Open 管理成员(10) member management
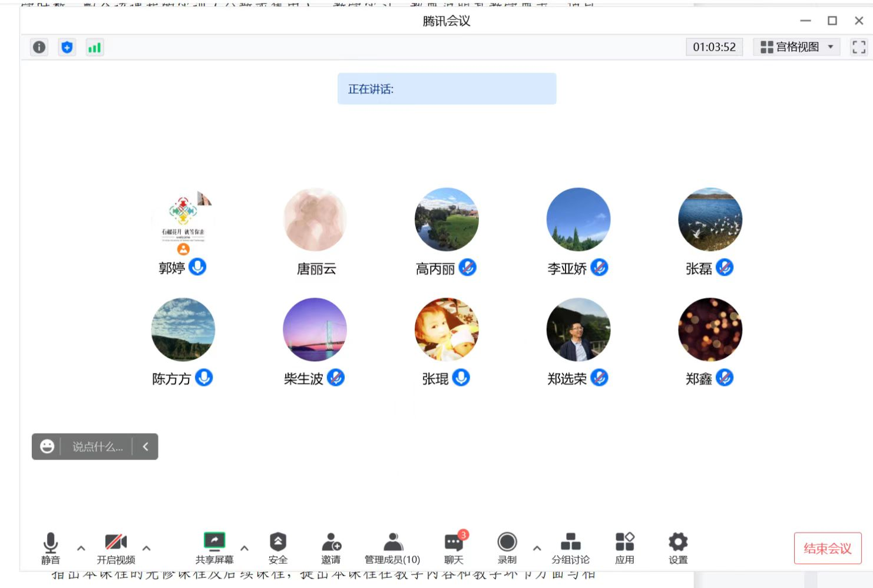Screen dimensions: 873x588 392,547
